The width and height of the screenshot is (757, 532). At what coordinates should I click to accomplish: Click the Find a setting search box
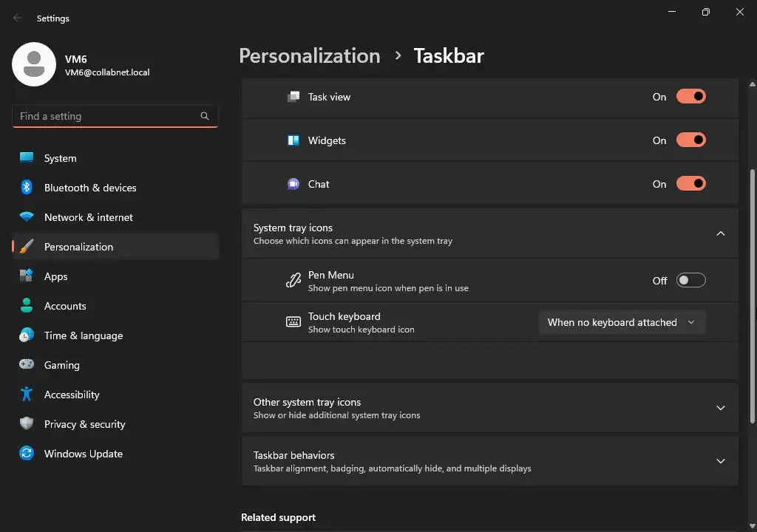[107, 116]
